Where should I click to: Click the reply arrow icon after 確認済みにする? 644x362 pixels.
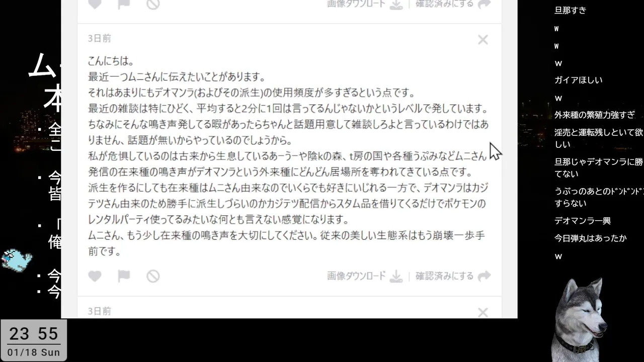tap(484, 276)
